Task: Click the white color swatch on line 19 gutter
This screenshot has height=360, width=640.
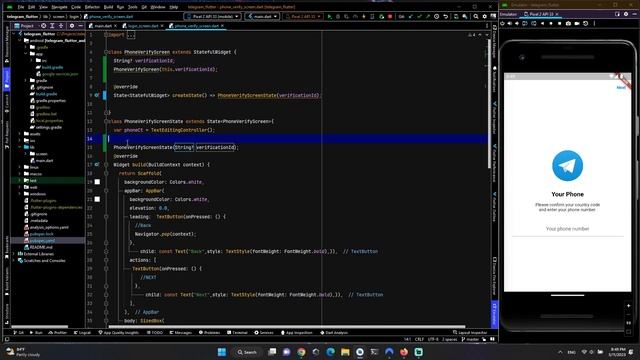Action: pos(97,182)
